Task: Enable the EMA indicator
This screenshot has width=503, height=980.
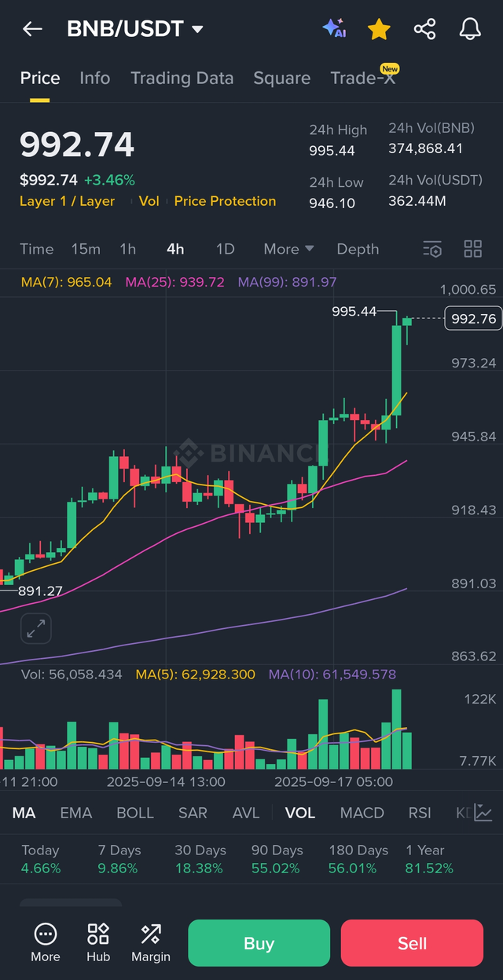Action: (x=76, y=813)
